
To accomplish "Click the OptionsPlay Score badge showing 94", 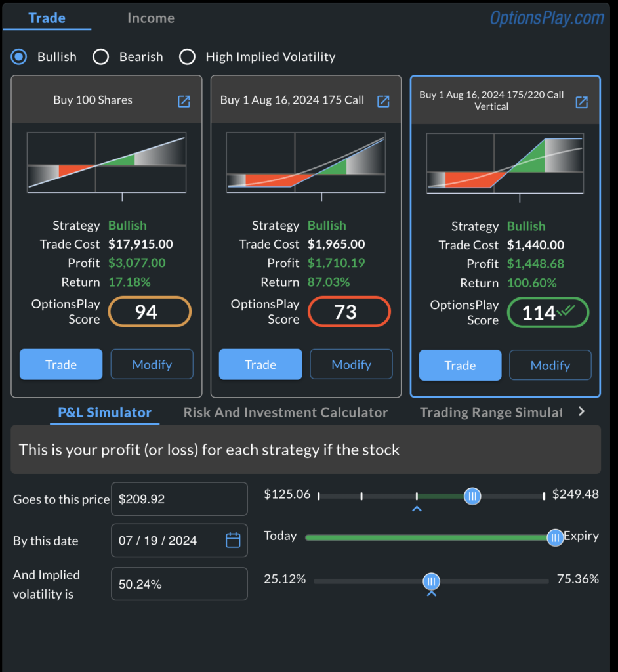I will (x=150, y=312).
